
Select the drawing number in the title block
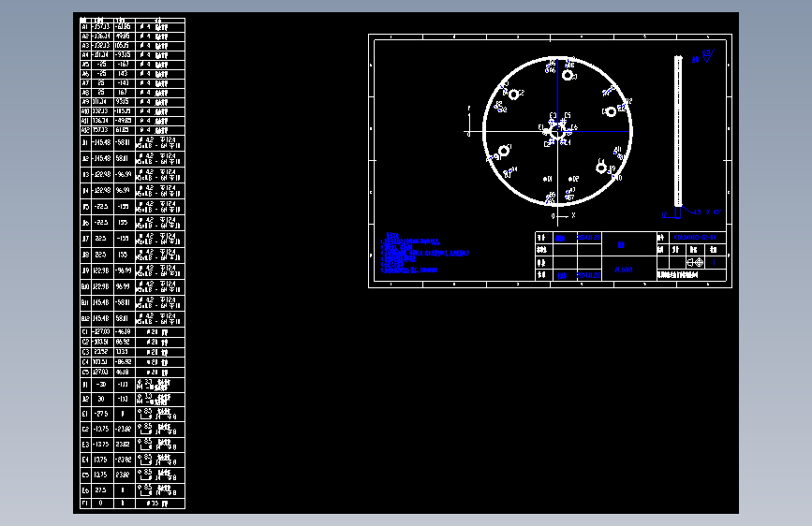click(694, 238)
